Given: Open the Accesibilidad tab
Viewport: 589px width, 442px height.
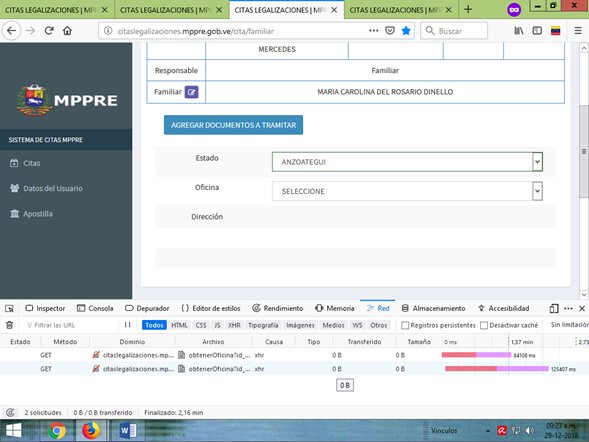Looking at the screenshot, I should click(x=504, y=308).
